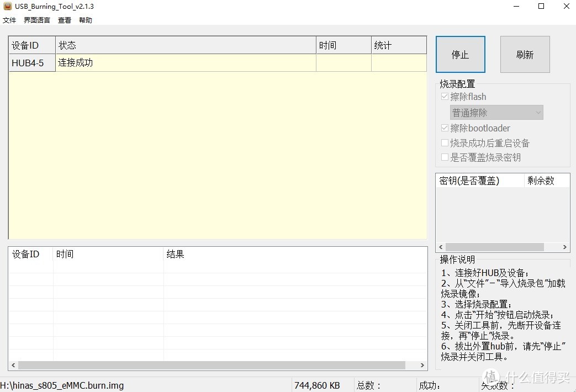Click the 结果 column header

point(175,254)
